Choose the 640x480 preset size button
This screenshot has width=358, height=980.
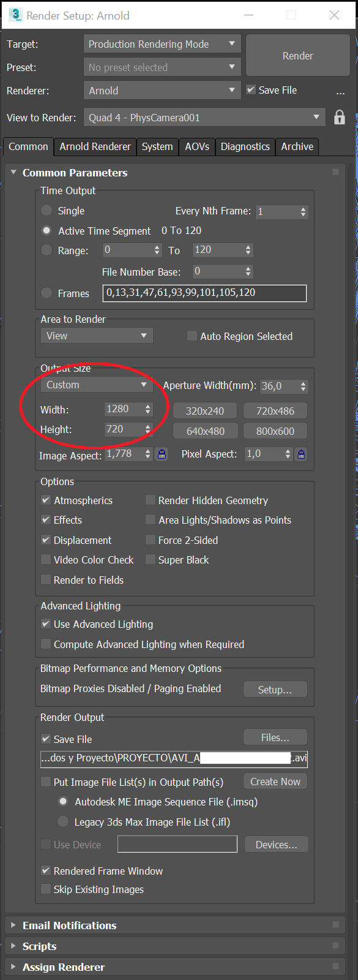click(x=205, y=431)
